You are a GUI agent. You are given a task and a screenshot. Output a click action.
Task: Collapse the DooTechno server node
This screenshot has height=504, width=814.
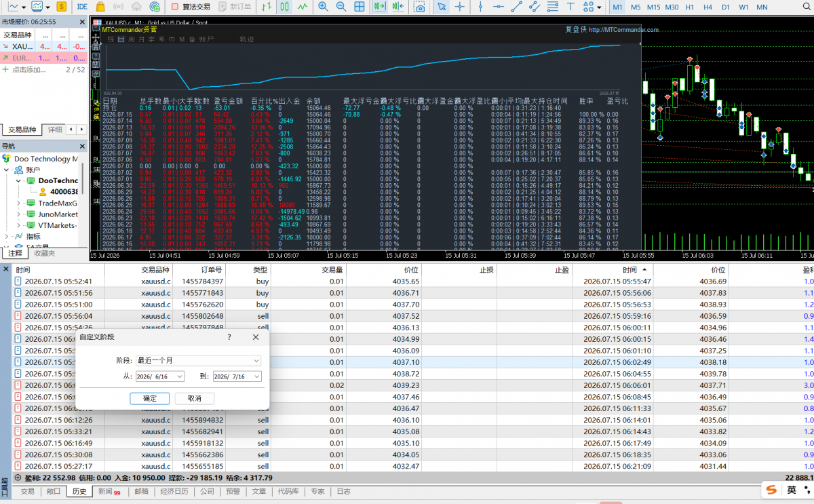18,181
